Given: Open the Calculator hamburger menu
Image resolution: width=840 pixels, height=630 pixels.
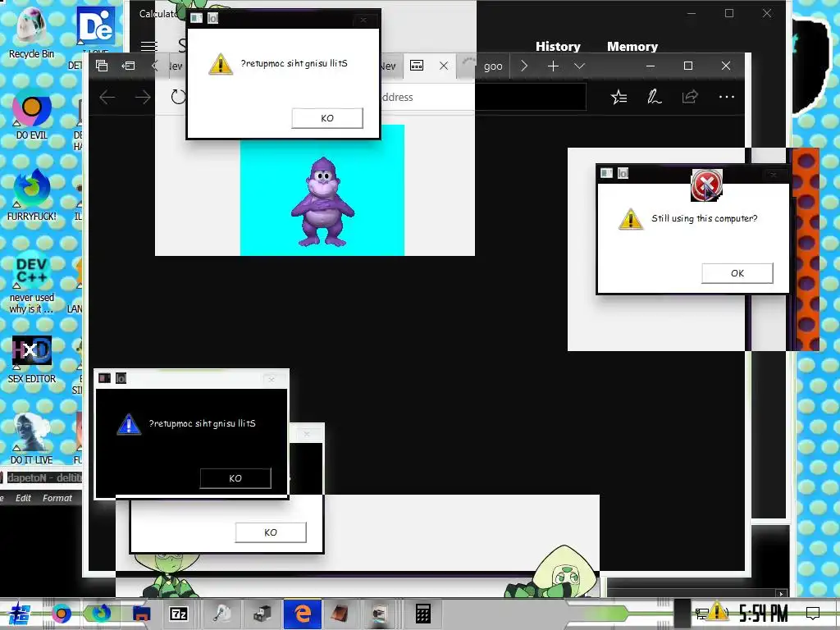Looking at the screenshot, I should 149,46.
